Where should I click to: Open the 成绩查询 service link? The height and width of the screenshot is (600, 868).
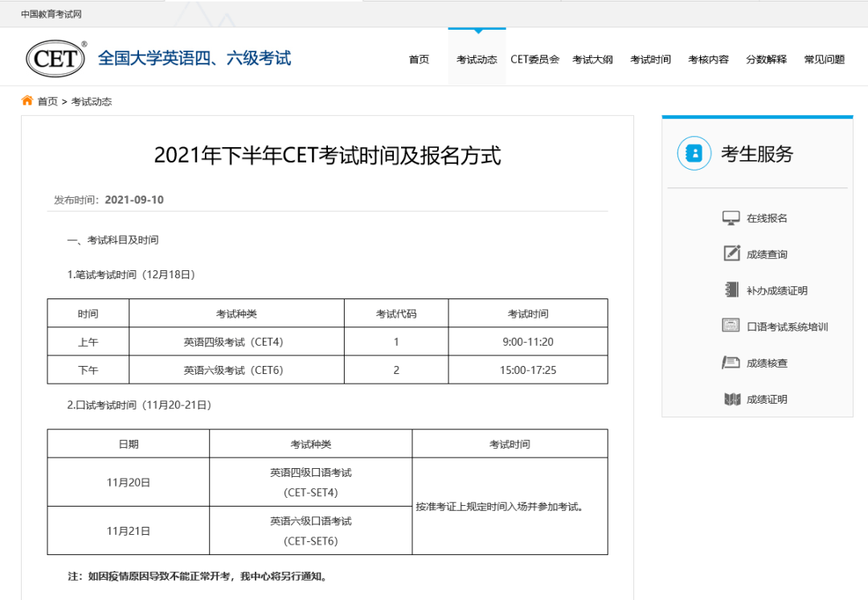(x=767, y=254)
